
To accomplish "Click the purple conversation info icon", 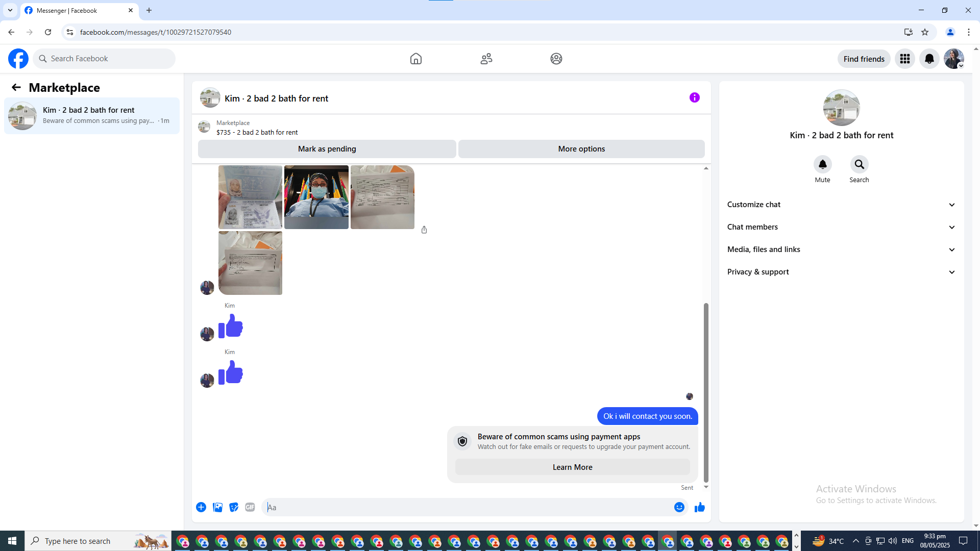I will 694,97.
